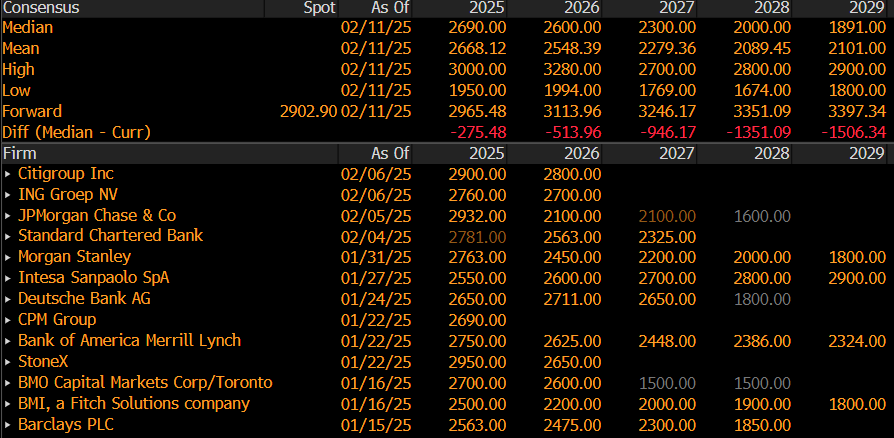Select the Barclays PLC firm entry
The width and height of the screenshot is (894, 438).
[66, 425]
